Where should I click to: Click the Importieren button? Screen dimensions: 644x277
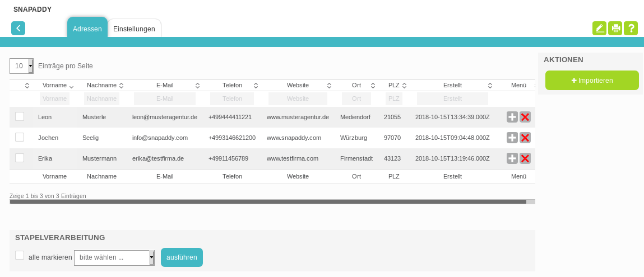592,81
